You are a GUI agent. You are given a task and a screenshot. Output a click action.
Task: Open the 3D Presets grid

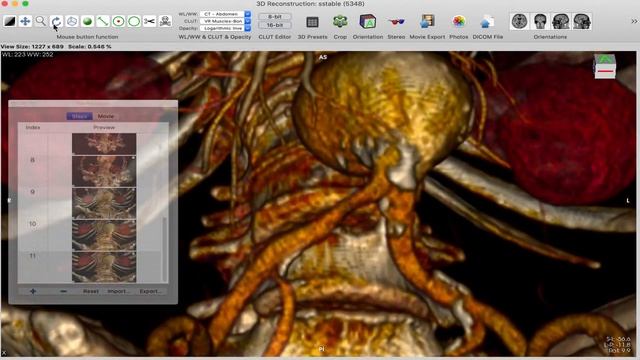click(312, 22)
